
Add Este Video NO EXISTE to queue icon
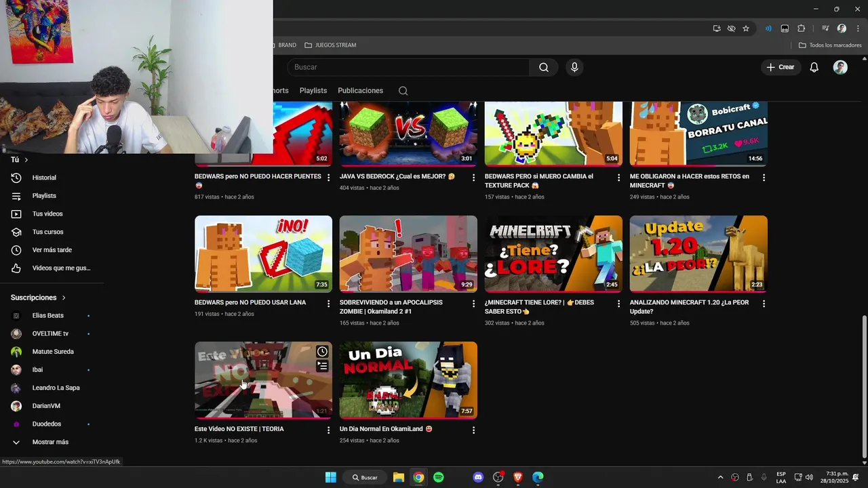point(322,366)
